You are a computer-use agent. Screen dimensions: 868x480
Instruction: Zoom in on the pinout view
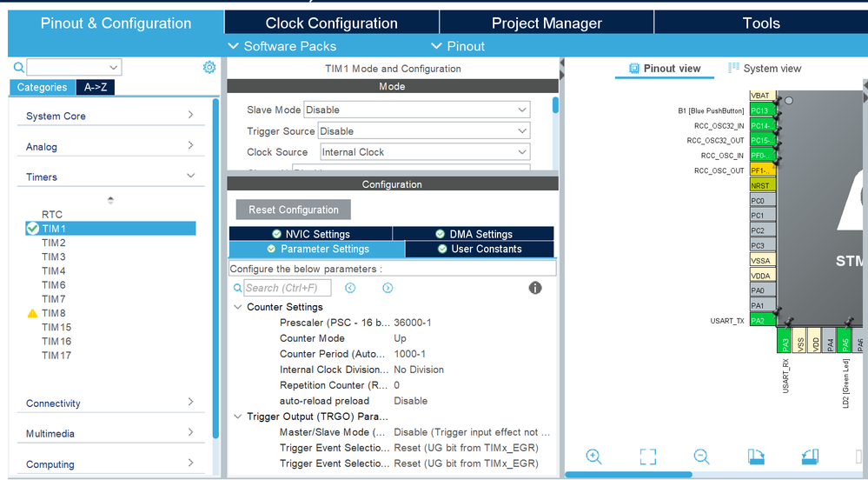(x=593, y=457)
